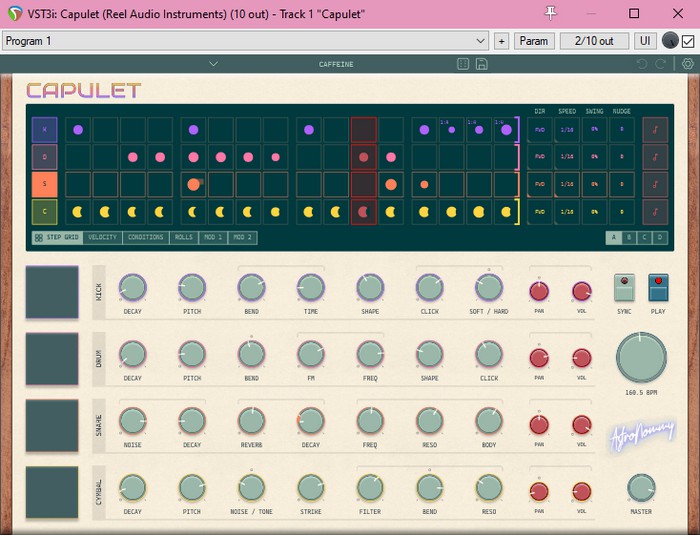Redo change arrow icon
This screenshot has width=700, height=535.
point(660,64)
